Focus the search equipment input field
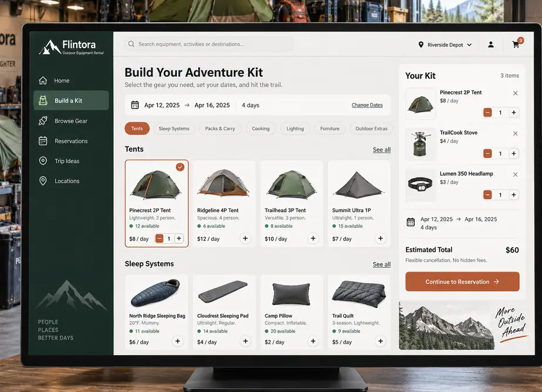 [x=209, y=44]
